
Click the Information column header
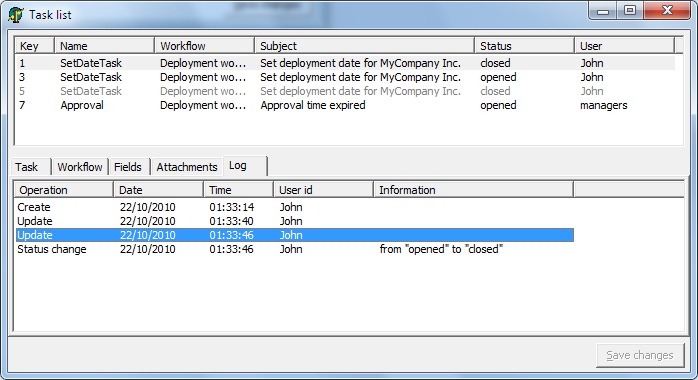click(x=473, y=190)
